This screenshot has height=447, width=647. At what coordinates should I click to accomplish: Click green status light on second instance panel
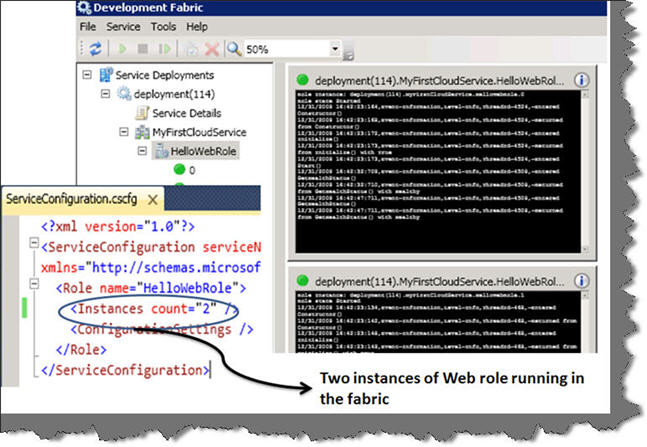pos(303,281)
